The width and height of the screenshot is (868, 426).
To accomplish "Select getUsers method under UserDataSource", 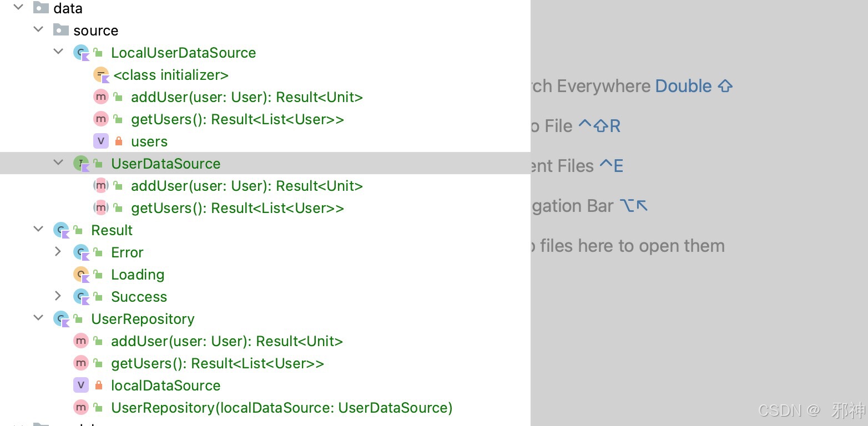I will [237, 208].
